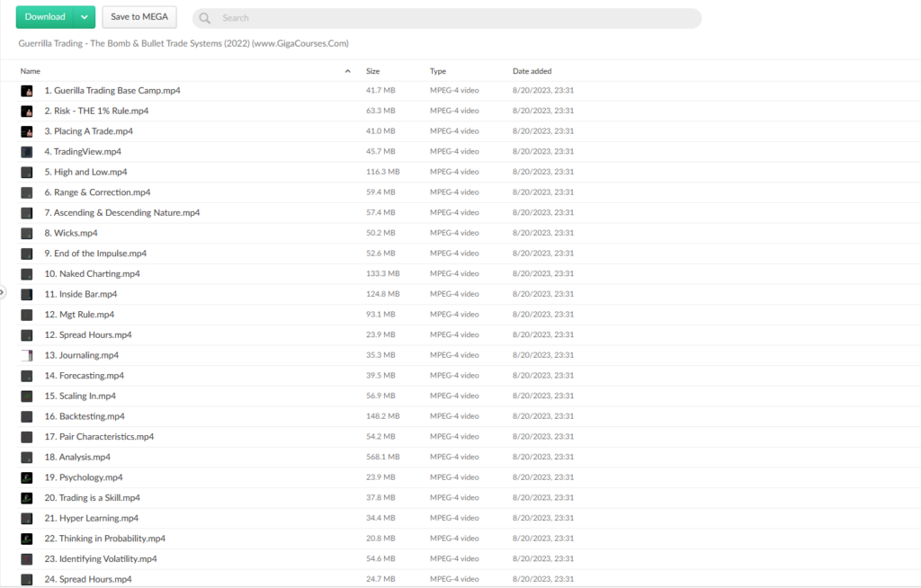Click the video icon for 19. Psychology.mp4
The width and height of the screenshot is (921, 588).
(27, 477)
